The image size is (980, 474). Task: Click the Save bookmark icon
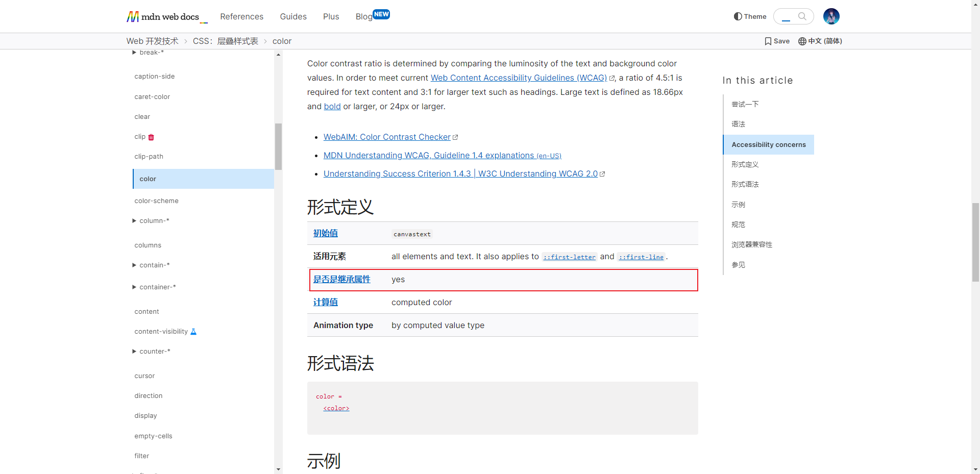(x=768, y=41)
